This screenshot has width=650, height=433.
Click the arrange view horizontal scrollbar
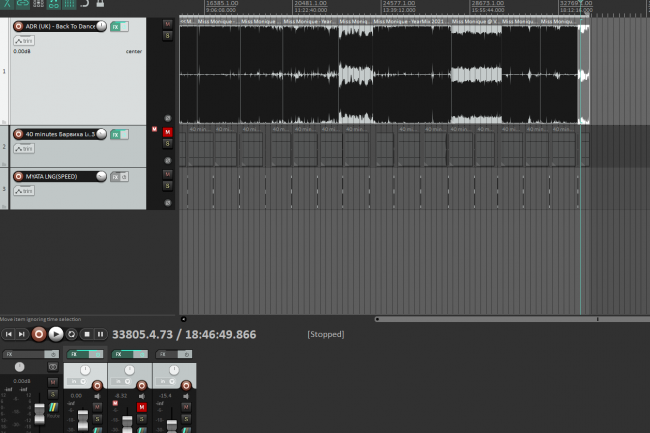(x=512, y=319)
